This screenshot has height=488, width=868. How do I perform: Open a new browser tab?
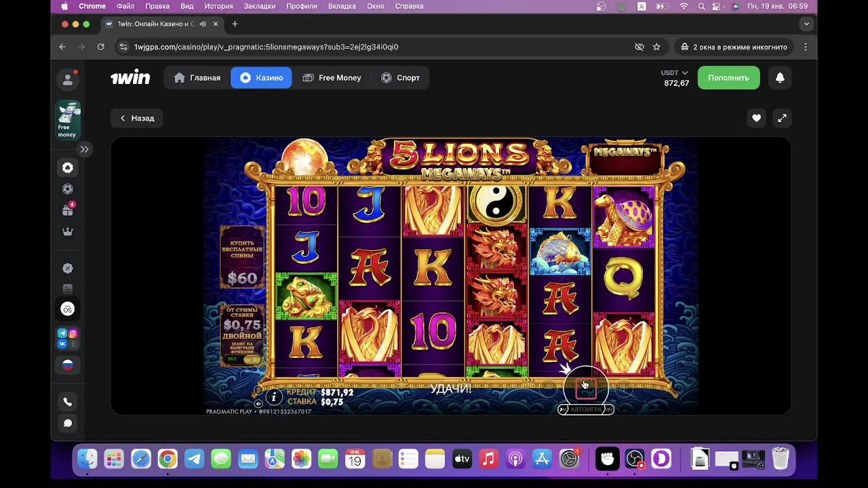coord(235,24)
